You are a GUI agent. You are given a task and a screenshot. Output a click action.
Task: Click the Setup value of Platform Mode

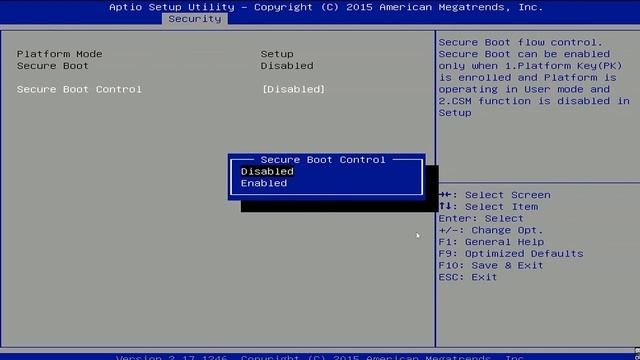pos(277,54)
